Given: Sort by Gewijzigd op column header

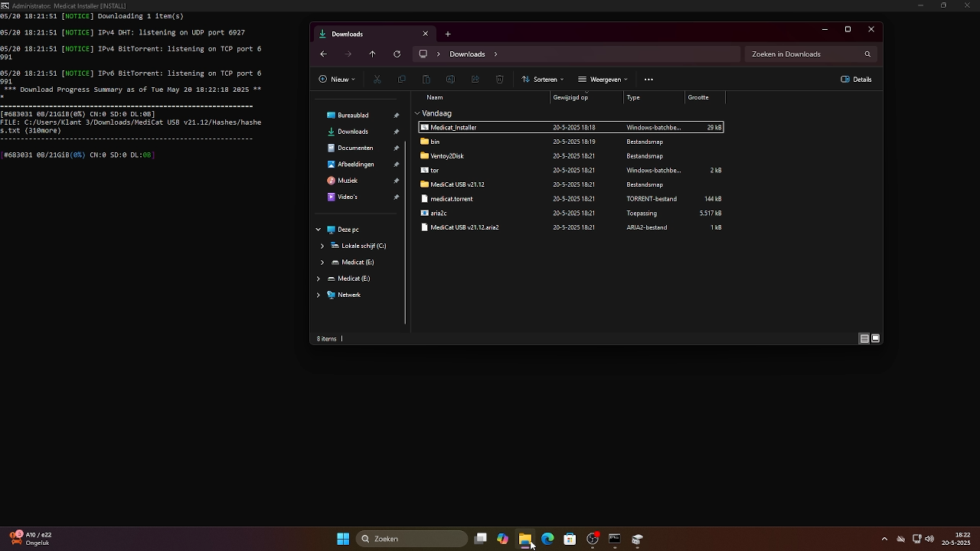Looking at the screenshot, I should 586,97.
